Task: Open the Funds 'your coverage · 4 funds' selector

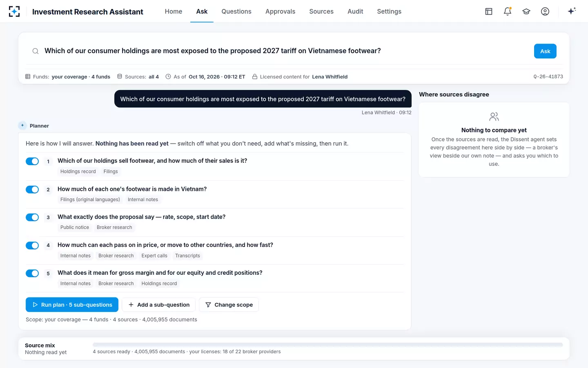Action: (68, 76)
